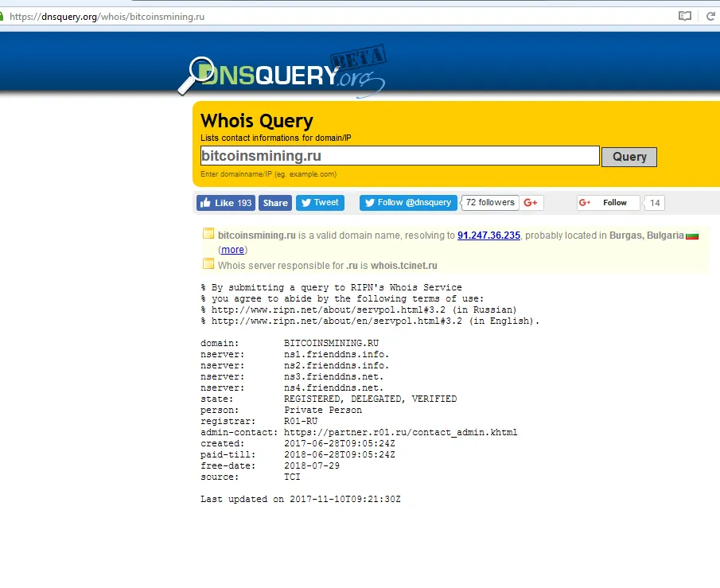
Task: Click state 'REGISTERED, DELEGATED, VERIFIED'
Action: 370,399
